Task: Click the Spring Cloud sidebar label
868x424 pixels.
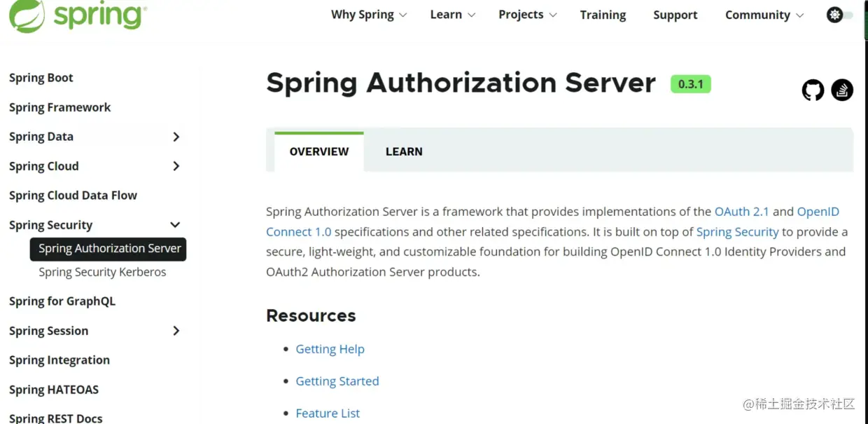Action: pyautogui.click(x=43, y=166)
